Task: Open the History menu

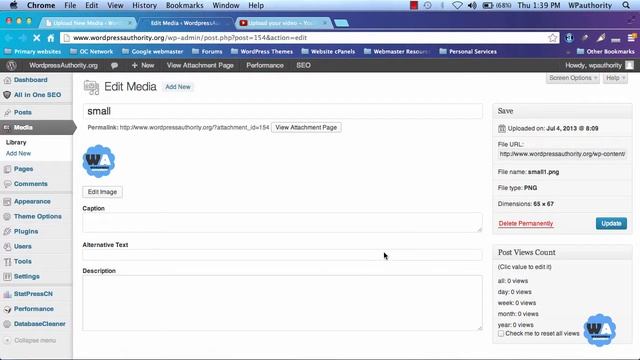Action: tap(144, 5)
